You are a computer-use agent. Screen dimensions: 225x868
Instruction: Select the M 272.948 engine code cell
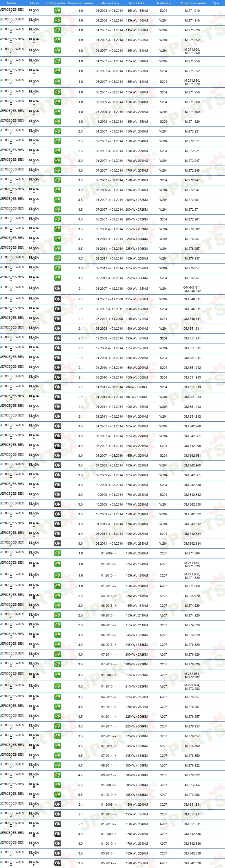[x=192, y=170]
